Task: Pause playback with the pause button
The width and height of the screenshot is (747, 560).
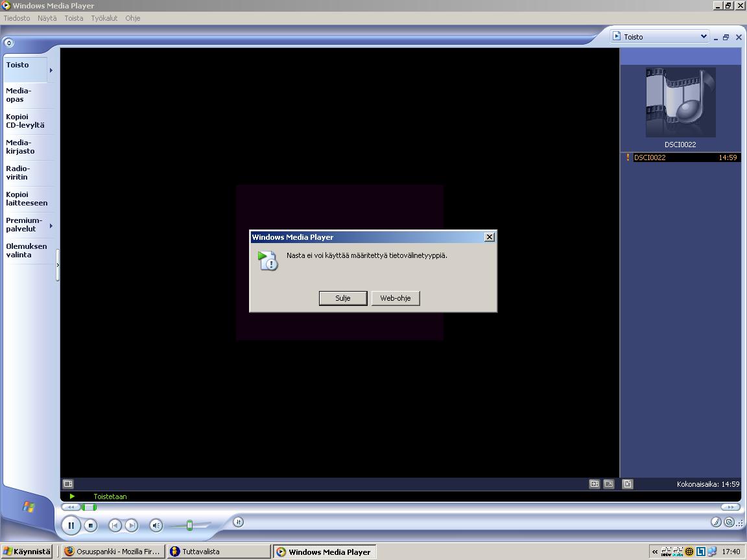Action: pos(71,525)
